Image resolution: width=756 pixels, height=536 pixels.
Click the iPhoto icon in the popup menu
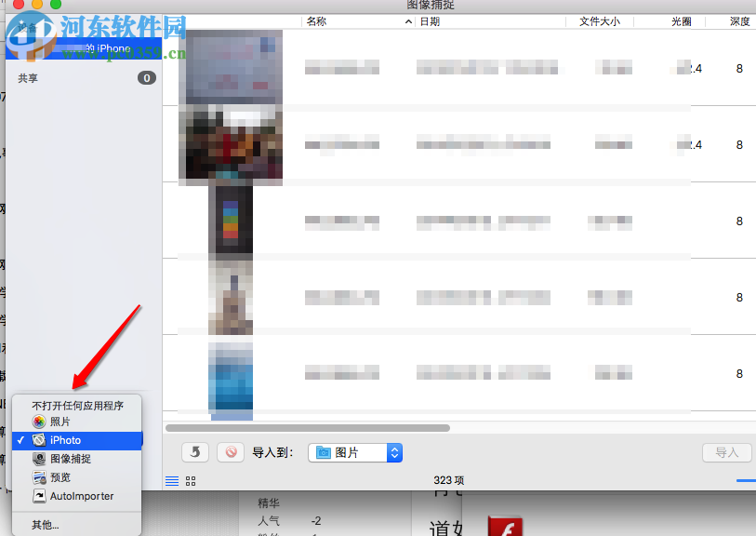38,439
